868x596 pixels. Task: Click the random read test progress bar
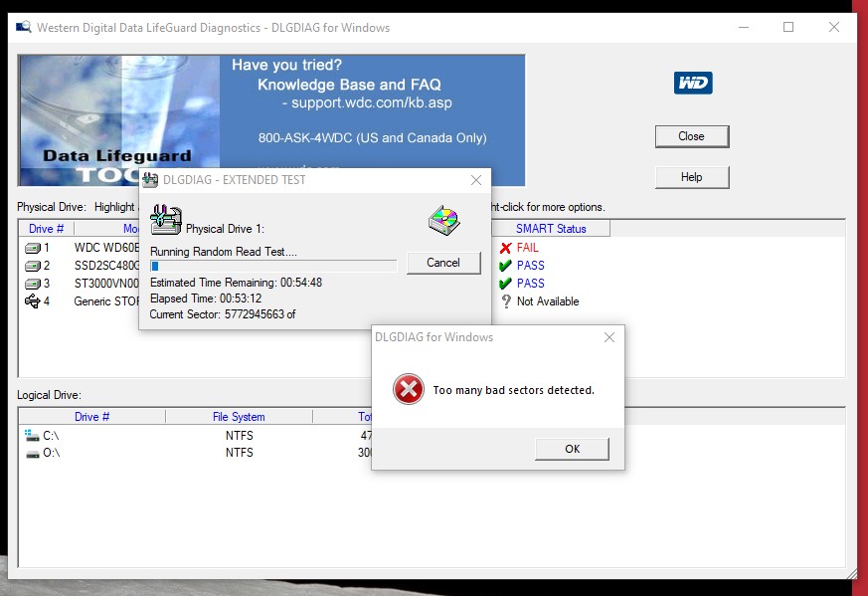pyautogui.click(x=273, y=266)
